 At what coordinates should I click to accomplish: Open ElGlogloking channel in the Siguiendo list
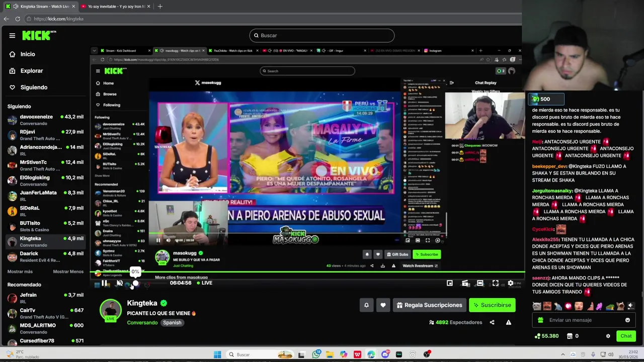coord(45,180)
